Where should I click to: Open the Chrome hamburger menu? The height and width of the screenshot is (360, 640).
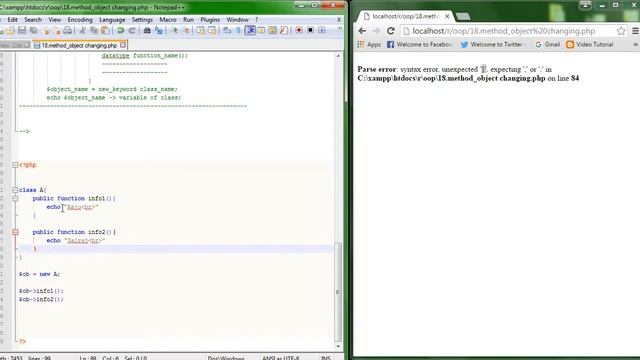(x=636, y=31)
